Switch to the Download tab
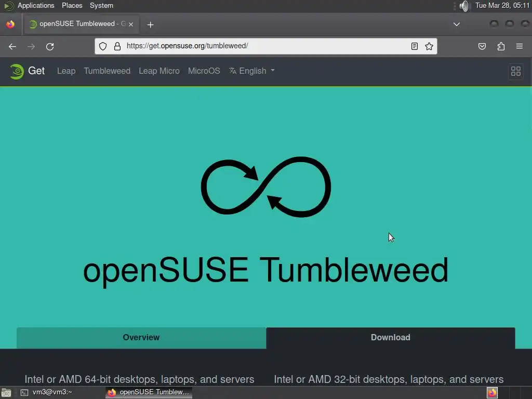 click(x=391, y=338)
